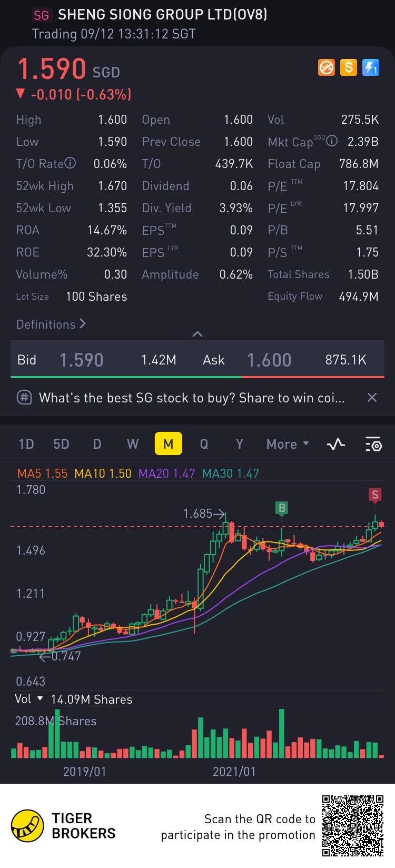The image size is (395, 868).
Task: Tap the bid/ask ratio bar
Action: [x=197, y=377]
